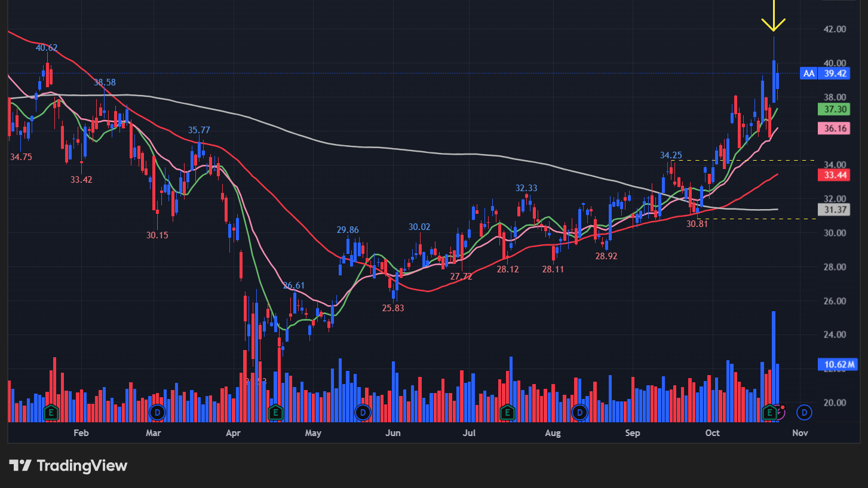Click the dividend D circle near September
This screenshot has height=488, width=868.
(x=579, y=412)
